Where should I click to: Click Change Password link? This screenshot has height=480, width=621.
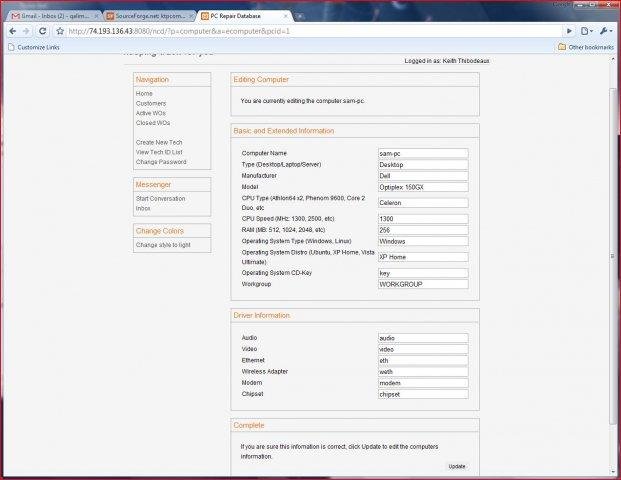161,162
